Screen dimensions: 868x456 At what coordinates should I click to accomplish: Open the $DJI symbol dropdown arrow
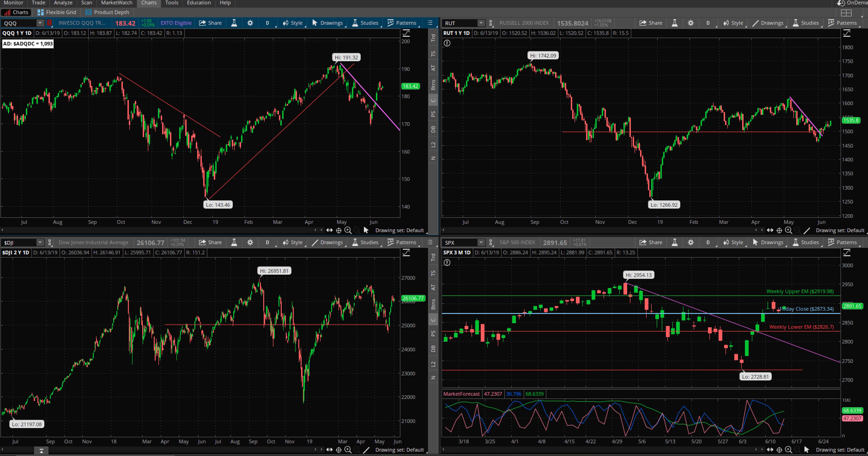[40, 242]
